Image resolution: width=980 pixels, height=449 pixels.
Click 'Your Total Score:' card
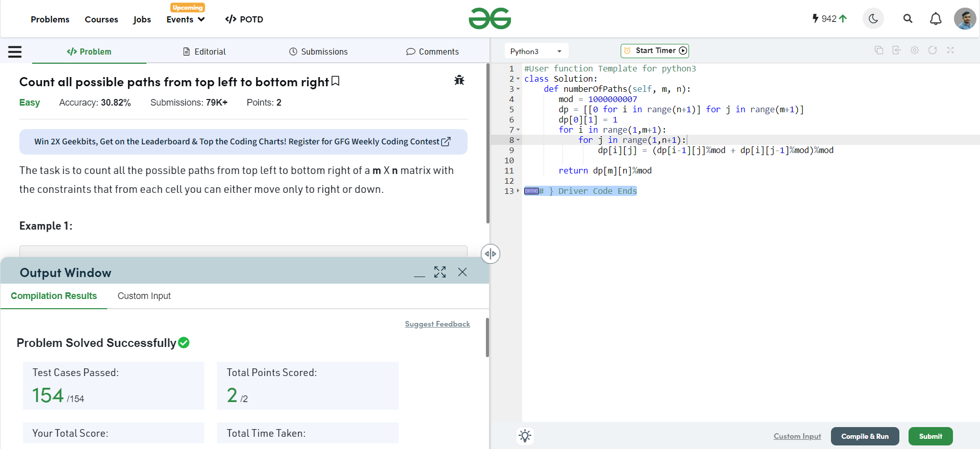[113, 433]
